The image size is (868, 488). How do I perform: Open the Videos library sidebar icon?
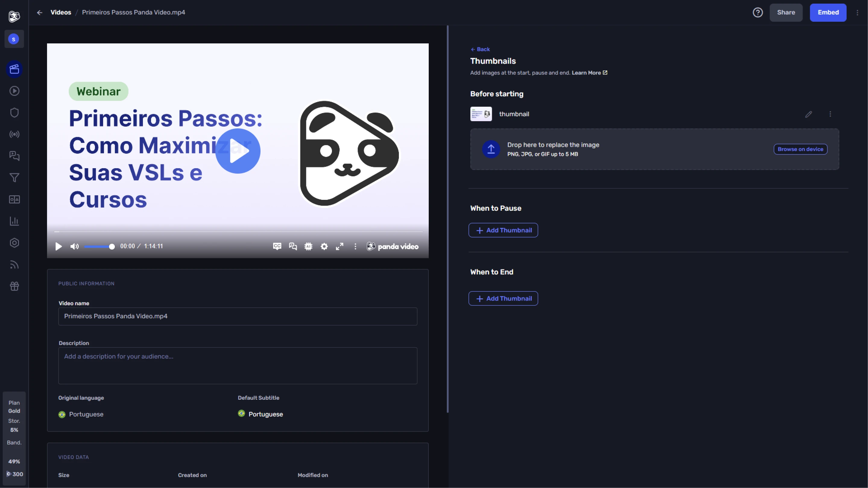pyautogui.click(x=14, y=69)
